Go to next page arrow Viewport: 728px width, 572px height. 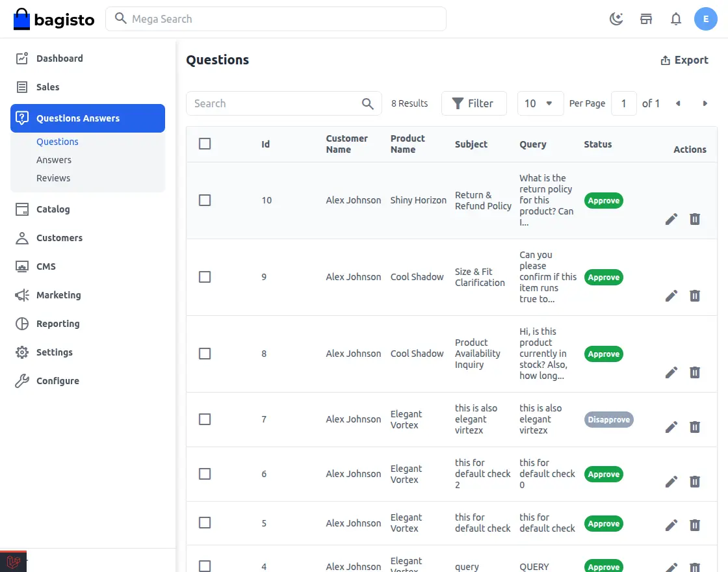pyautogui.click(x=705, y=103)
